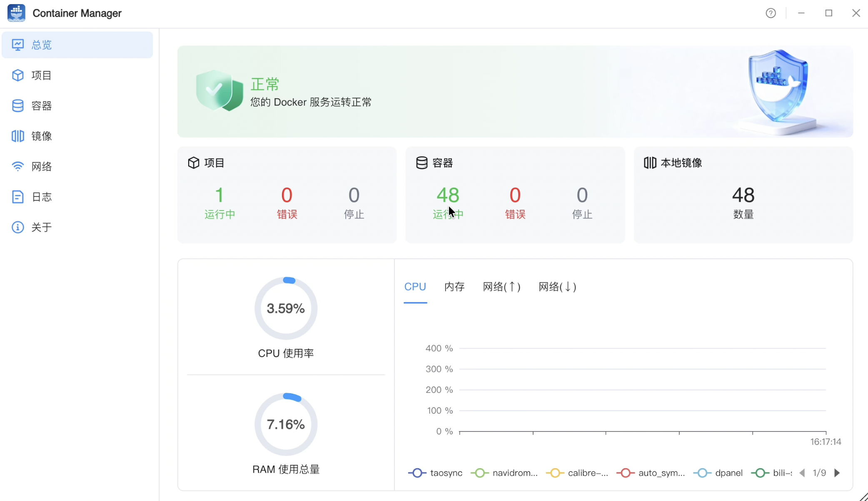Toggle dpanel legend series
This screenshot has width=868, height=501.
(x=718, y=473)
